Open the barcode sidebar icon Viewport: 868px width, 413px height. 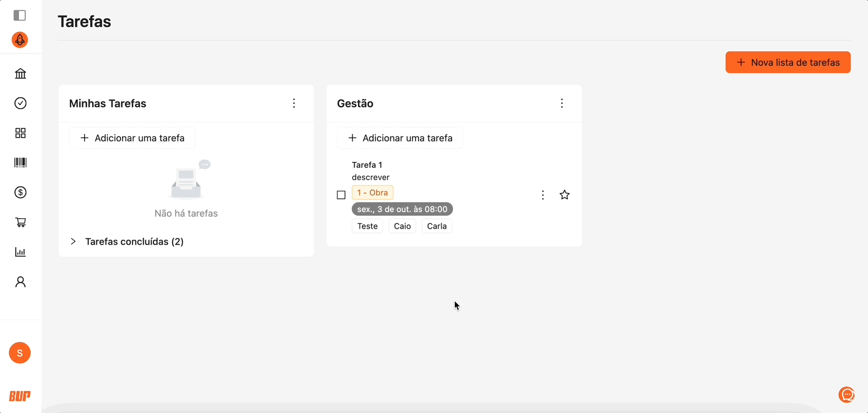click(20, 162)
